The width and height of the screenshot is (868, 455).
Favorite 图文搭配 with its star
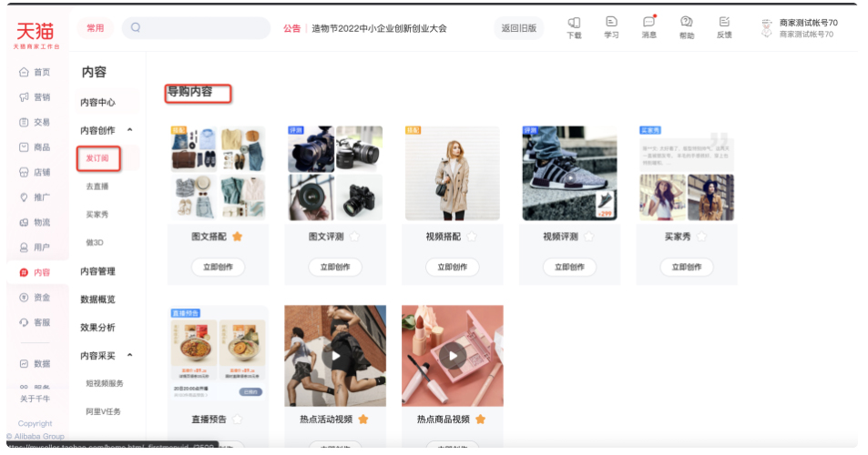click(x=238, y=237)
